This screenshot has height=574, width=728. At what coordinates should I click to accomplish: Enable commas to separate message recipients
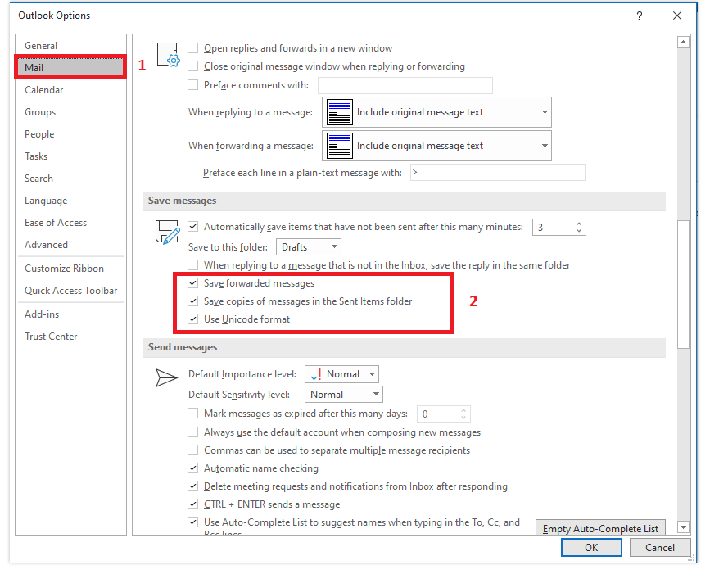[x=192, y=450]
